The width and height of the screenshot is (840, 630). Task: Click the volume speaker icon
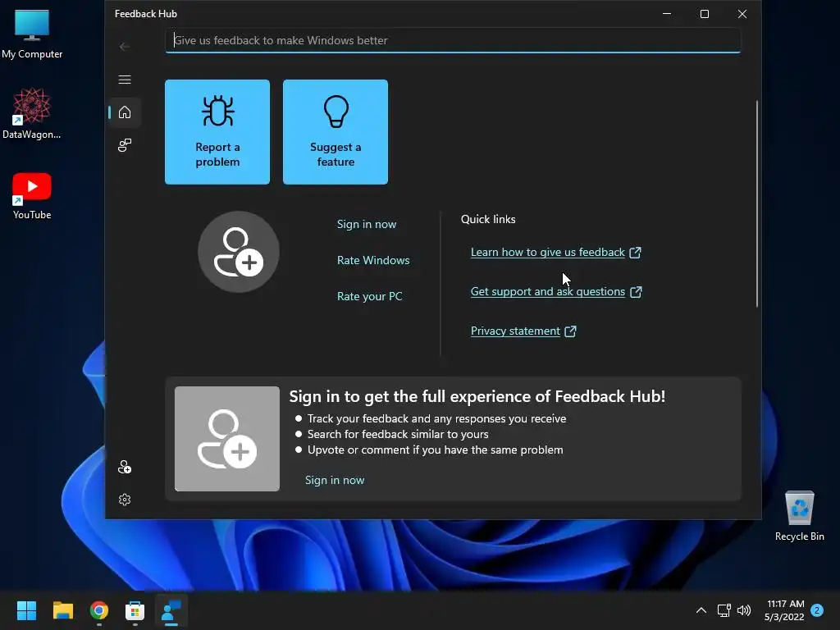coord(744,610)
